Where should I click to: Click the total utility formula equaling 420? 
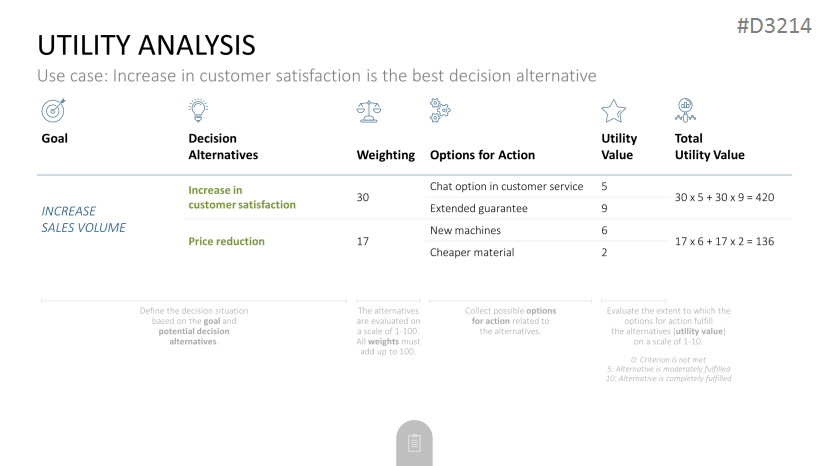click(724, 197)
